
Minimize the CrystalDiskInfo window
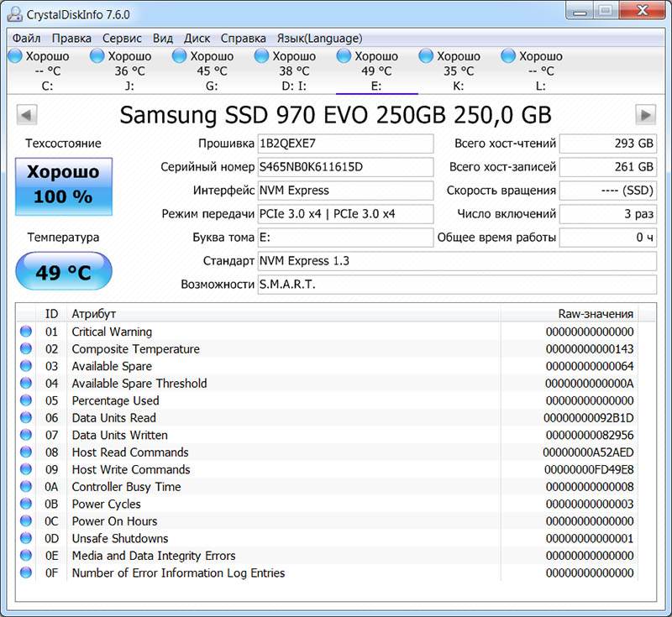[580, 11]
